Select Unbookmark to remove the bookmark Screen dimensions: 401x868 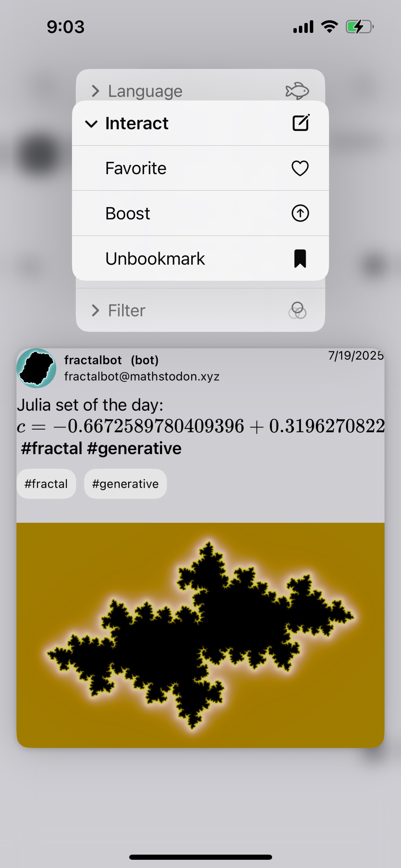pyautogui.click(x=200, y=258)
